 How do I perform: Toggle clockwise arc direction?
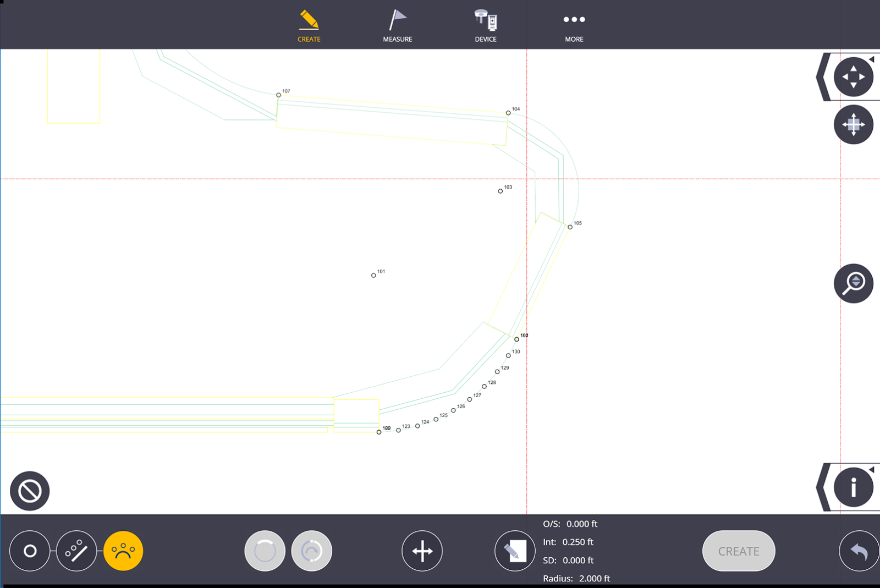(311, 551)
